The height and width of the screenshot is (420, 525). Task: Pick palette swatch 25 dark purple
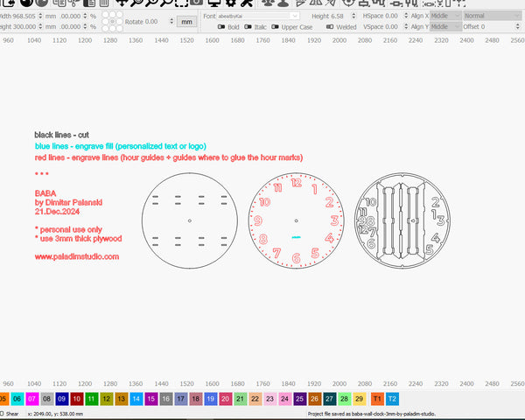click(299, 399)
